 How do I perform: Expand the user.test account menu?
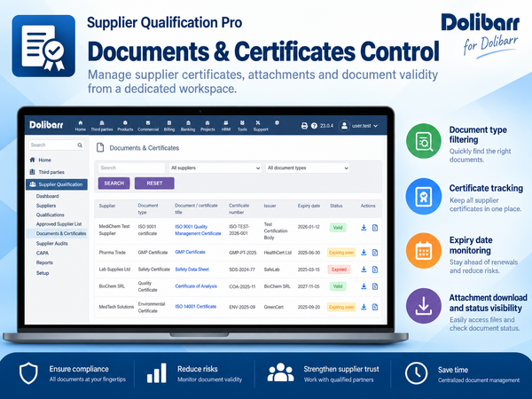(x=364, y=126)
